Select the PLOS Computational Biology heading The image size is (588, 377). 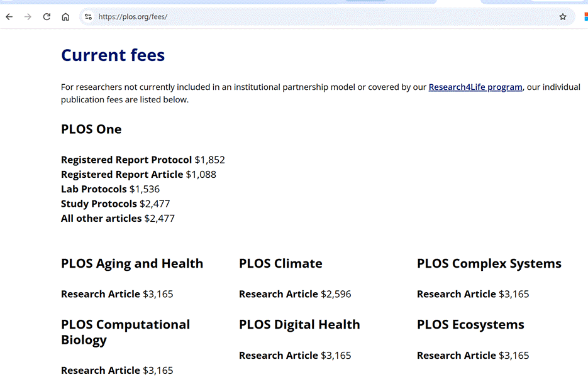click(126, 332)
